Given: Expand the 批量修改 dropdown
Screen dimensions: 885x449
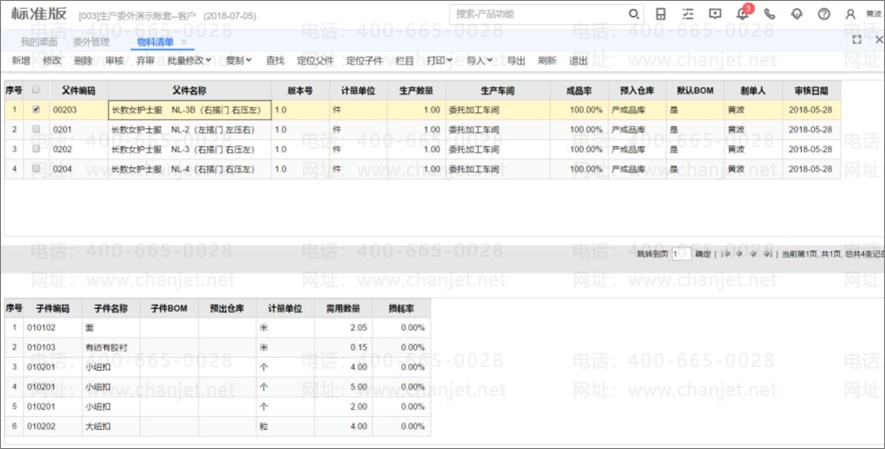Looking at the screenshot, I should click(189, 60).
